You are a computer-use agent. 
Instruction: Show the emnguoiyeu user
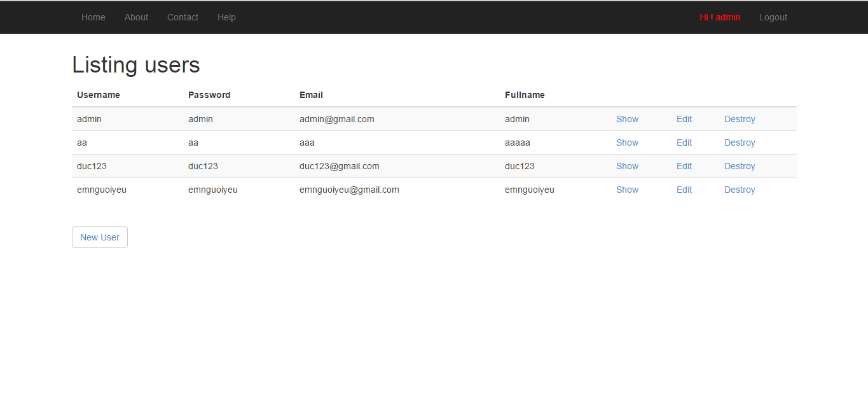click(627, 190)
